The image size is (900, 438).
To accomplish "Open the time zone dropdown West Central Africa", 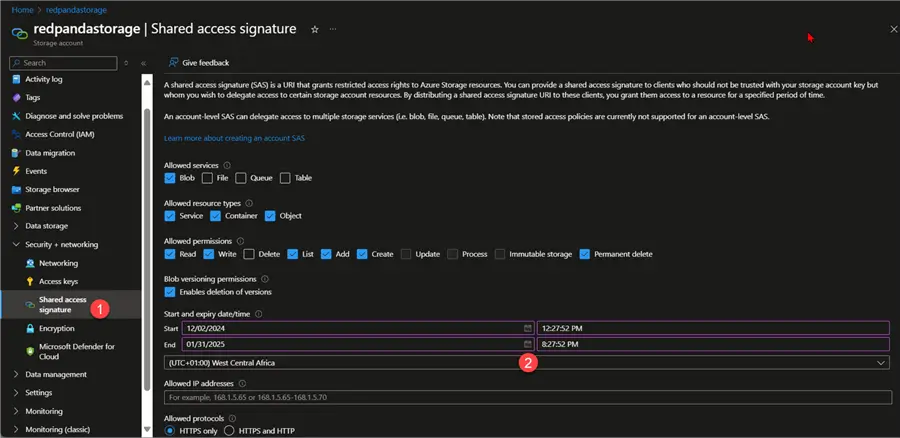I will click(x=526, y=363).
